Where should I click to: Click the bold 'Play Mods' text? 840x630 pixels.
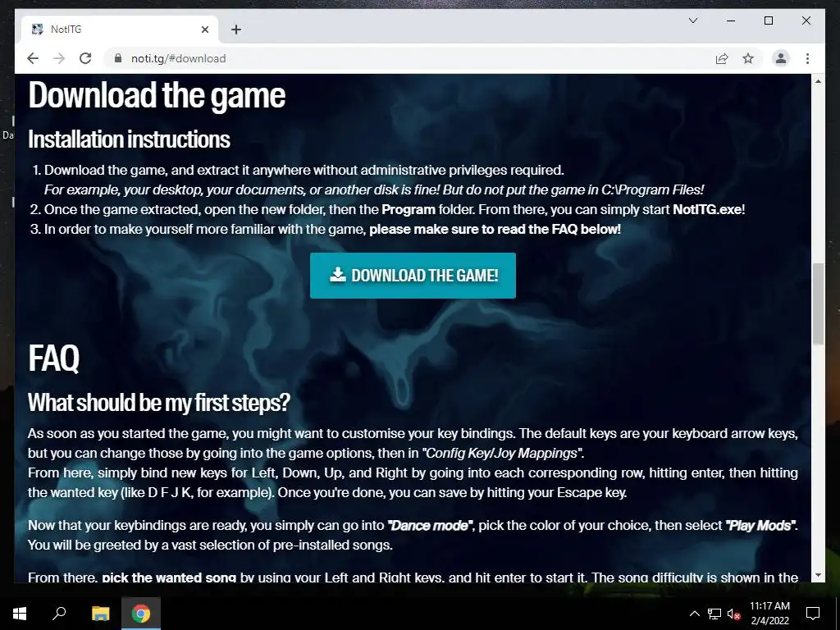coord(760,526)
